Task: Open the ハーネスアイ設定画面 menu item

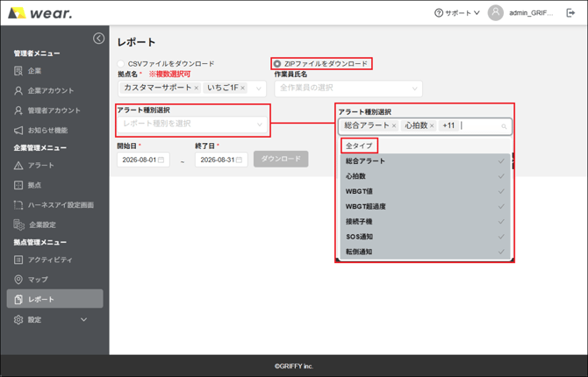Action: click(54, 205)
